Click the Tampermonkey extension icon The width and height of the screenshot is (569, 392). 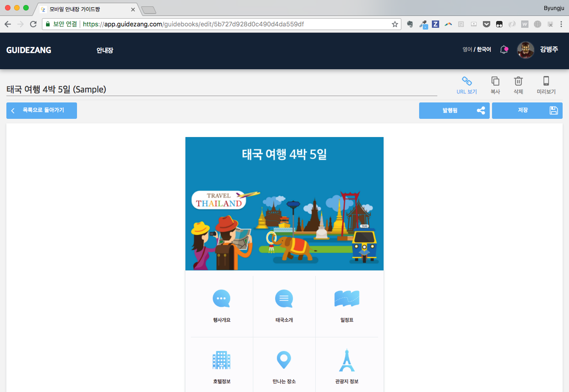[499, 24]
